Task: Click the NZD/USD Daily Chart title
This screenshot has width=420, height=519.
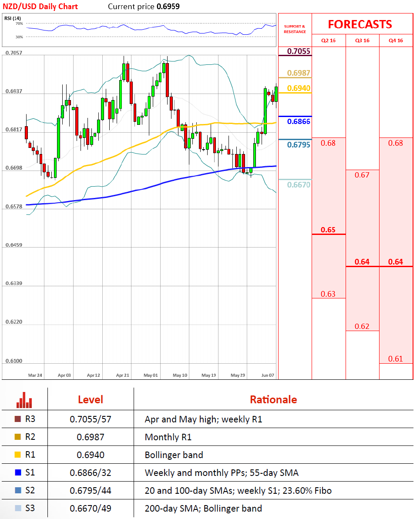Action: click(40, 7)
